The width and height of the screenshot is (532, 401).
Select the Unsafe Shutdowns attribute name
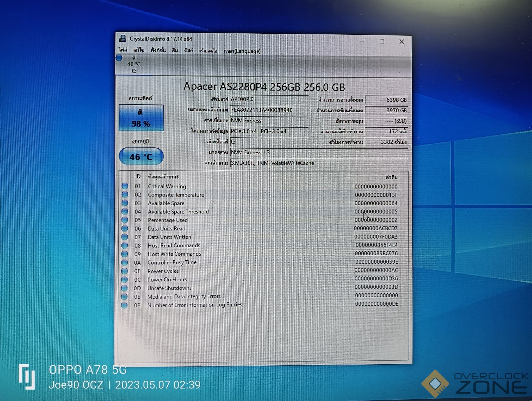point(170,288)
